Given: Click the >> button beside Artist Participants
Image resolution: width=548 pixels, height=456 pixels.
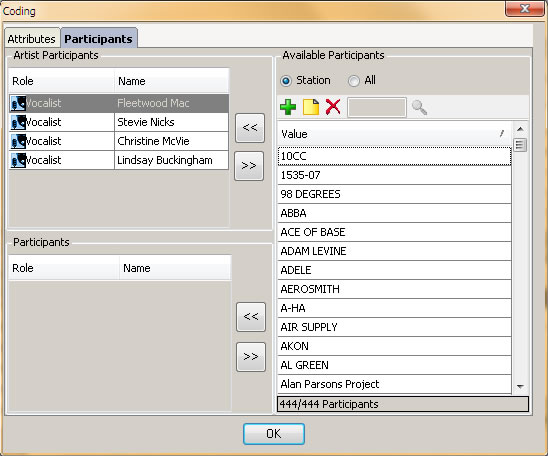Looking at the screenshot, I should pyautogui.click(x=249, y=166).
